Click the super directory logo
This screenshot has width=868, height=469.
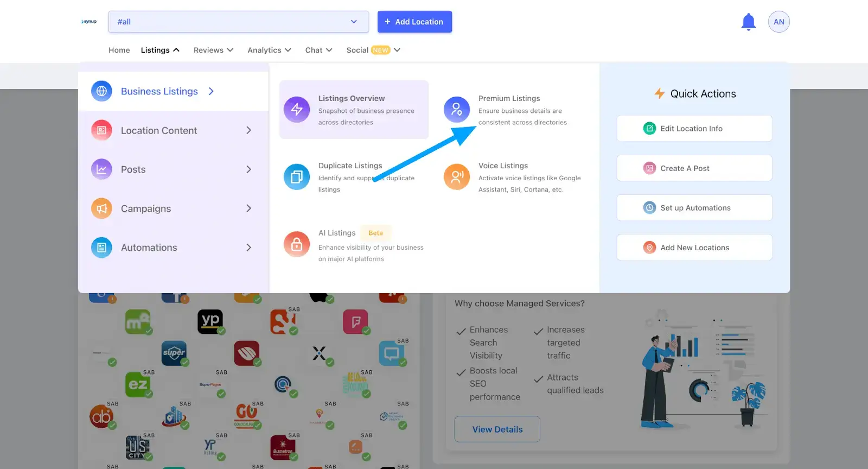(x=174, y=353)
